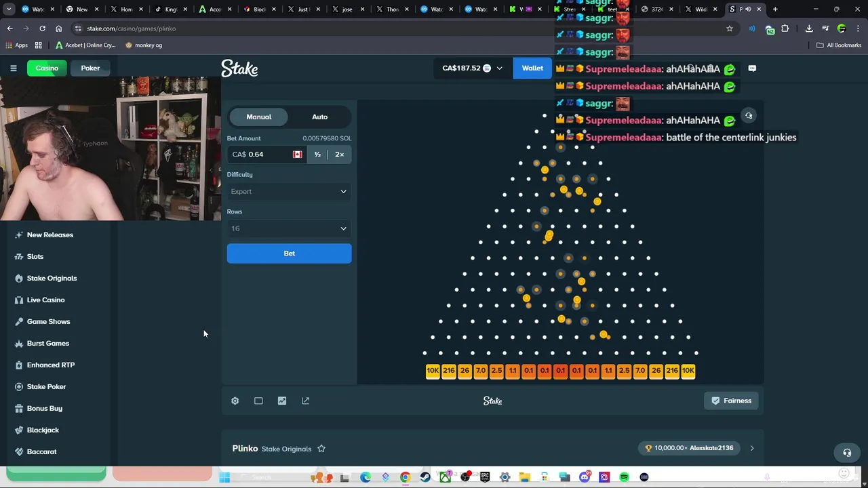The image size is (868, 488).
Task: Open the All Bookmarks folder
Action: 839,45
